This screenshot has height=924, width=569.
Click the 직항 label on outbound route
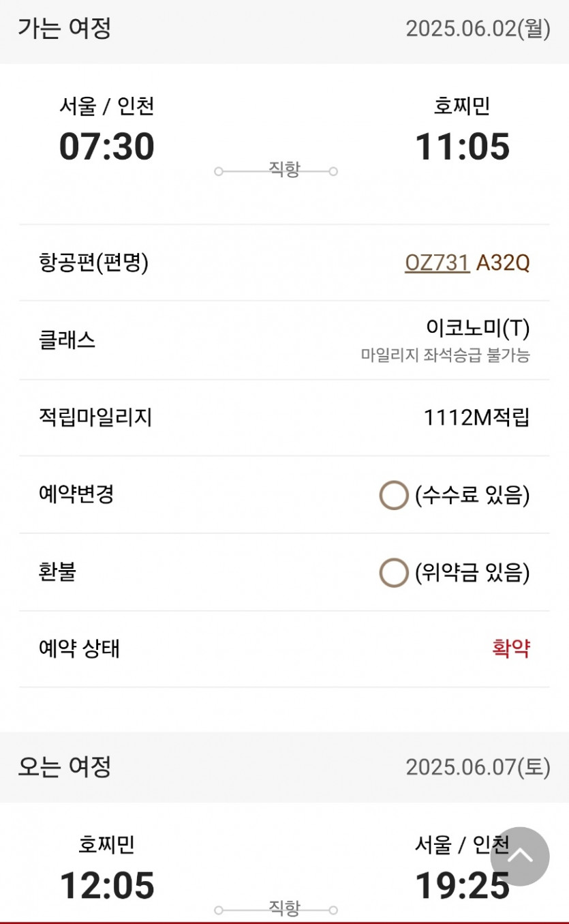click(x=284, y=169)
